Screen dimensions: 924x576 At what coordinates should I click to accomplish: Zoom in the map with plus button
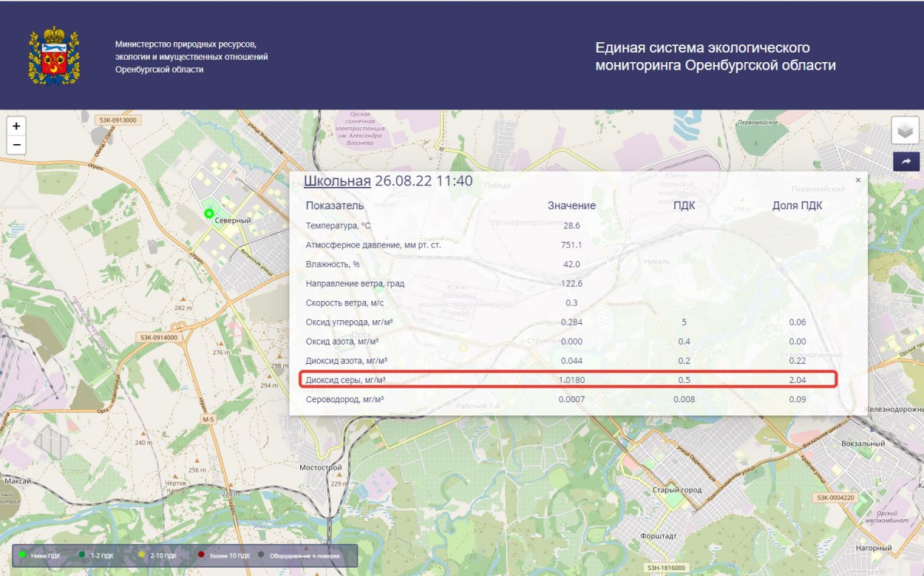(16, 126)
